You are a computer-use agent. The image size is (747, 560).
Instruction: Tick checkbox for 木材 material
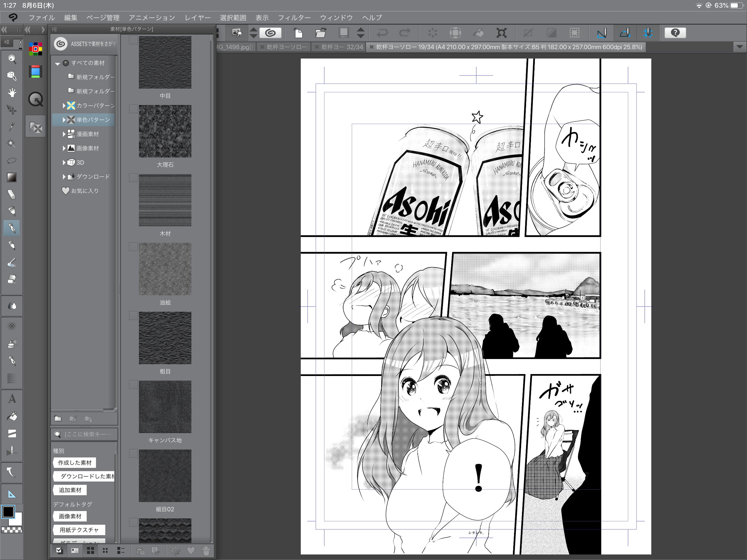pyautogui.click(x=133, y=178)
